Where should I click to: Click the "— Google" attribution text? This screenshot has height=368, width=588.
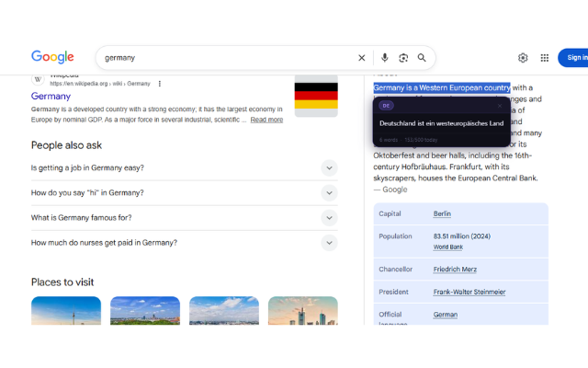(390, 190)
